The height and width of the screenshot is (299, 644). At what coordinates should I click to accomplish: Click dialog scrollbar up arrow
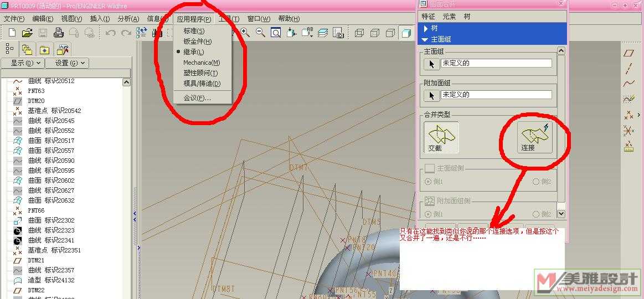click(x=561, y=50)
